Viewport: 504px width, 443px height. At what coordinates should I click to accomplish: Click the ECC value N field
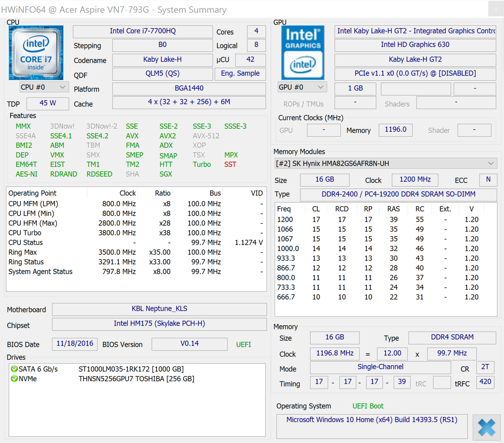488,180
